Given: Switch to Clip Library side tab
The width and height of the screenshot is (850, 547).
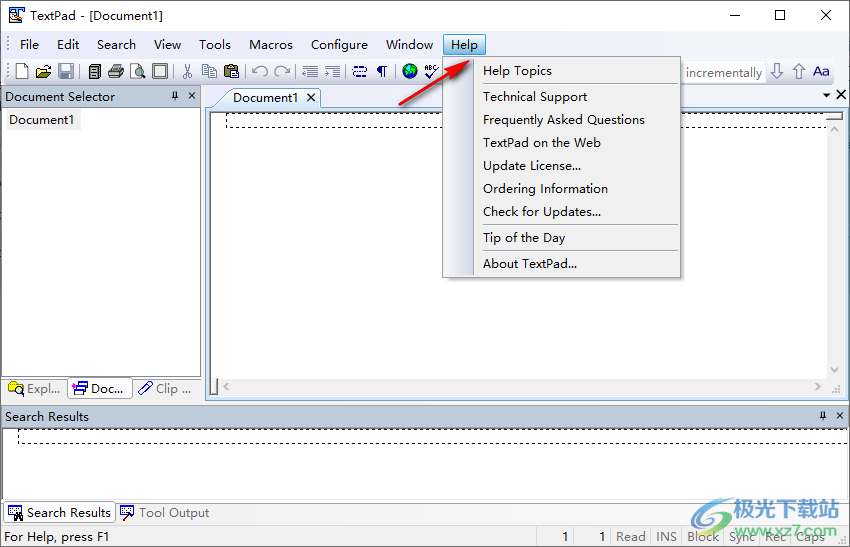Looking at the screenshot, I should click(165, 389).
